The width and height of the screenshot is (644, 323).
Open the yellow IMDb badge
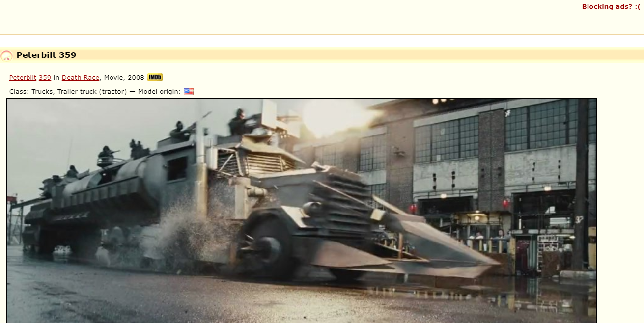(x=155, y=77)
